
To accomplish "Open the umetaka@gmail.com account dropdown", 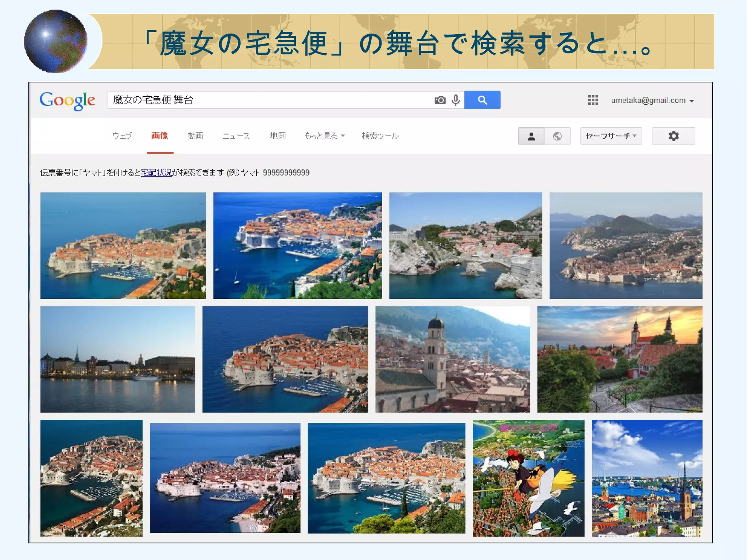I will [652, 100].
